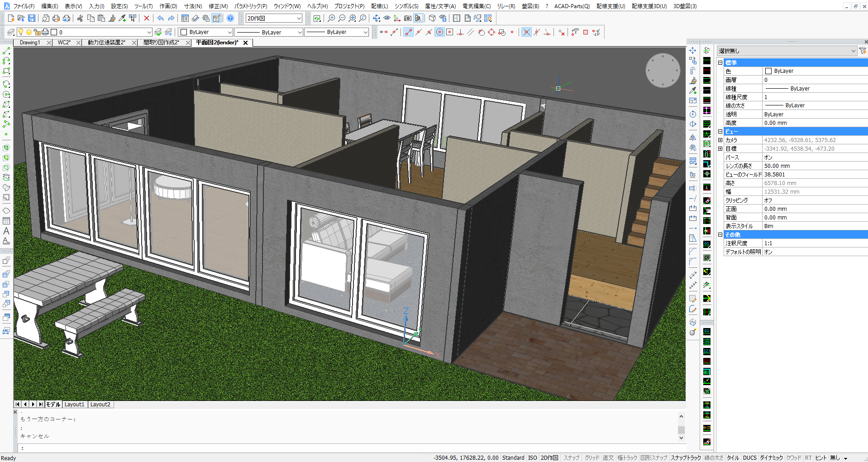
Task: Toggle 直交 ortho mode in status bar
Action: tap(608, 458)
